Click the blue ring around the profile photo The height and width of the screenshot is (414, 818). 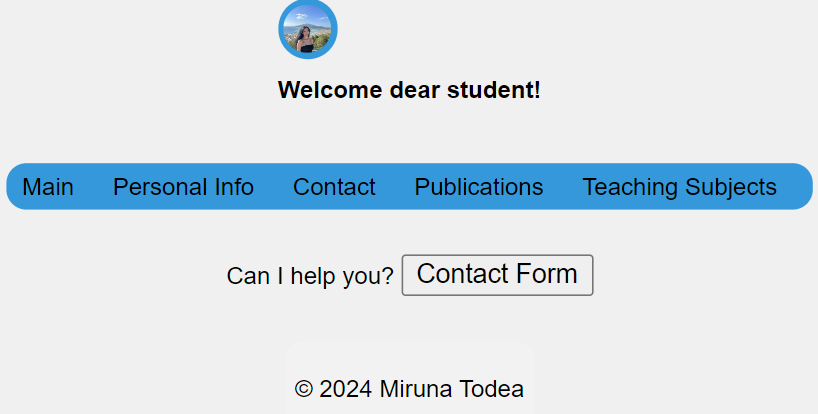coord(308,3)
